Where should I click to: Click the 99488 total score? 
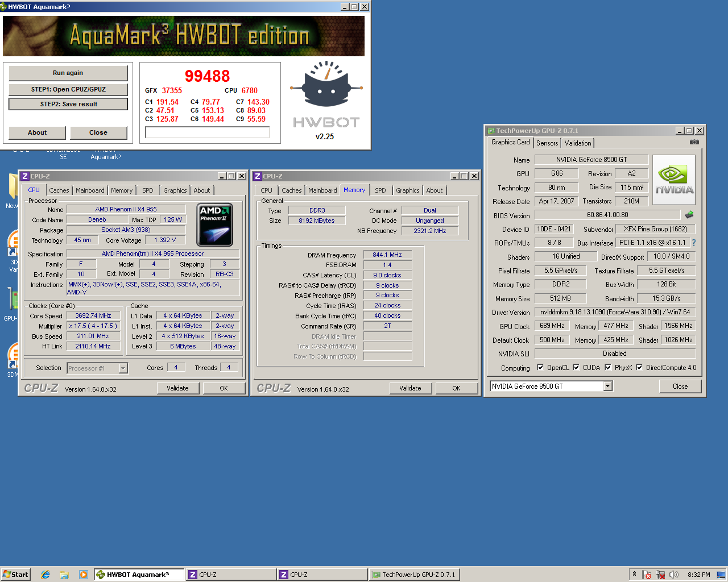coord(208,76)
